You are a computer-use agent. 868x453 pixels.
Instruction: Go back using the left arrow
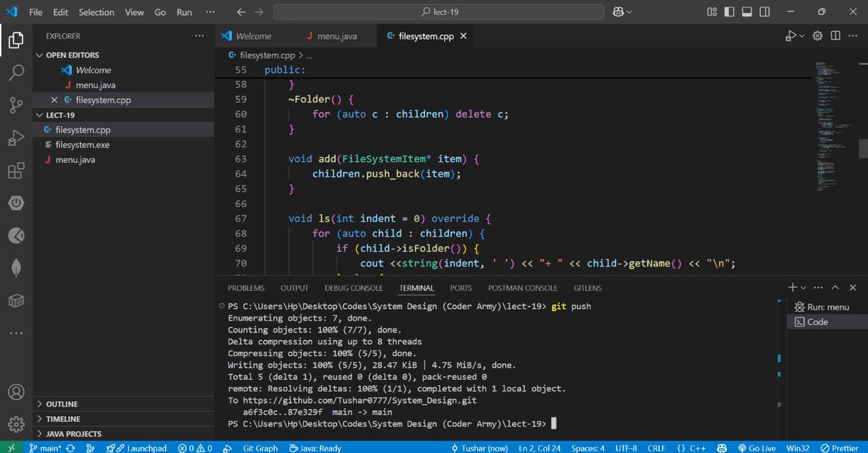pyautogui.click(x=242, y=12)
